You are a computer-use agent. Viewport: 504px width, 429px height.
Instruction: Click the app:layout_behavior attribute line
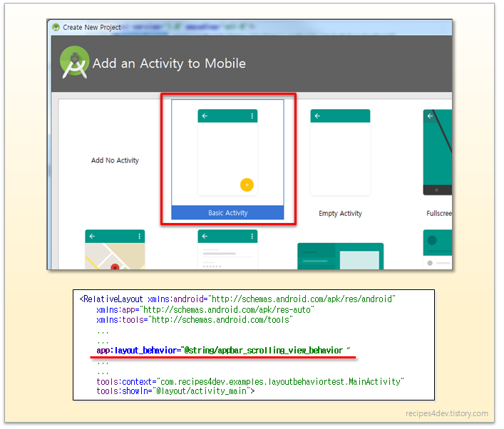[223, 351]
